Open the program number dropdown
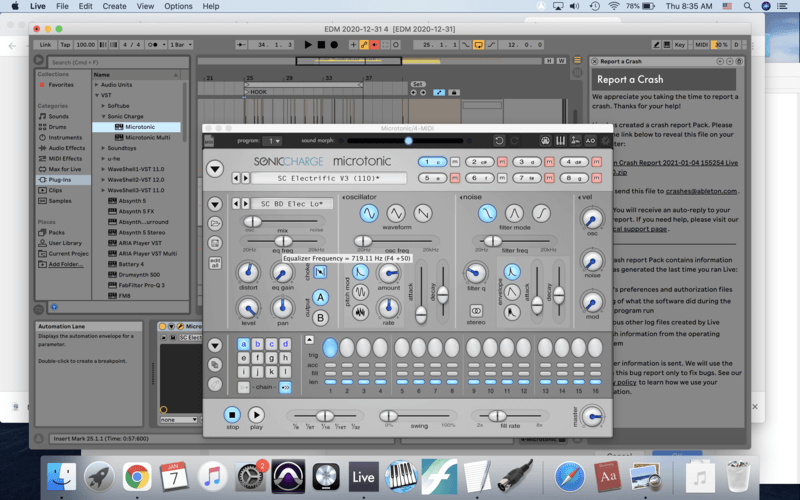800x500 pixels. tap(272, 140)
